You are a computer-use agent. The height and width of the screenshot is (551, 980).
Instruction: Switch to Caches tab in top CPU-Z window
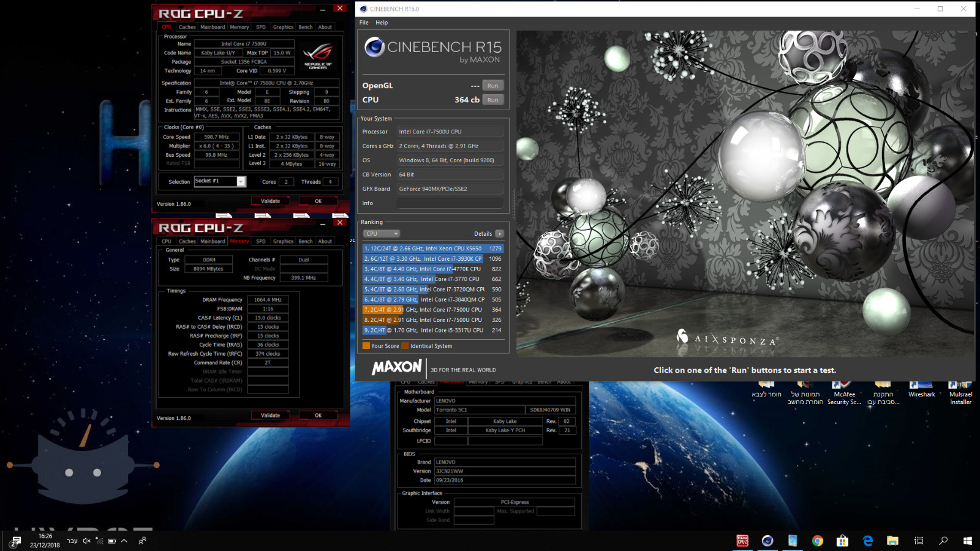coord(187,27)
